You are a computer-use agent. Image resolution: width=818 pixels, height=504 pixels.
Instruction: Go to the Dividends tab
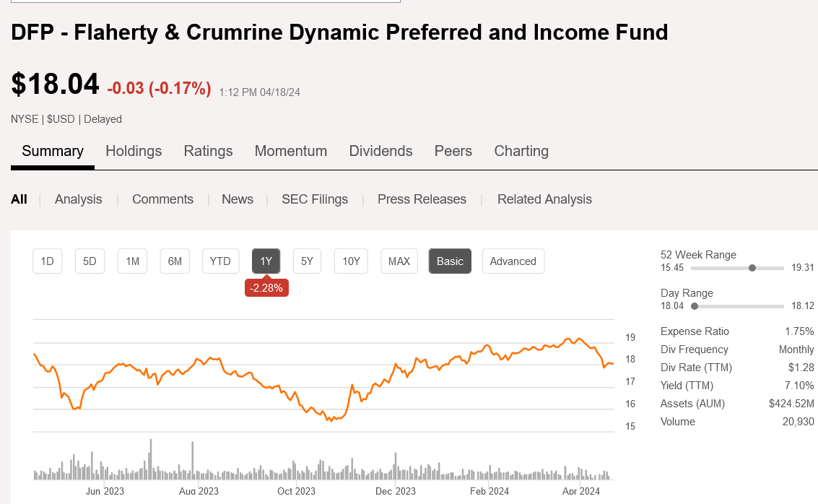click(x=380, y=151)
